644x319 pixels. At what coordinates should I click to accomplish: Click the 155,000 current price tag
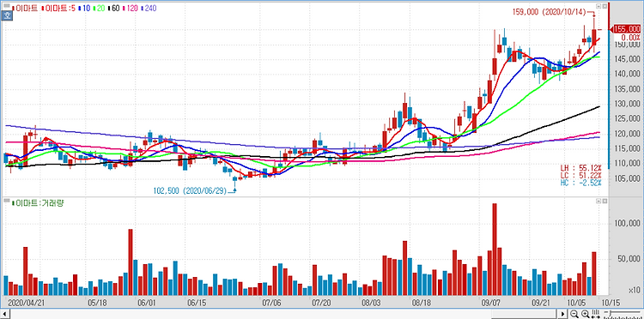[x=627, y=29]
